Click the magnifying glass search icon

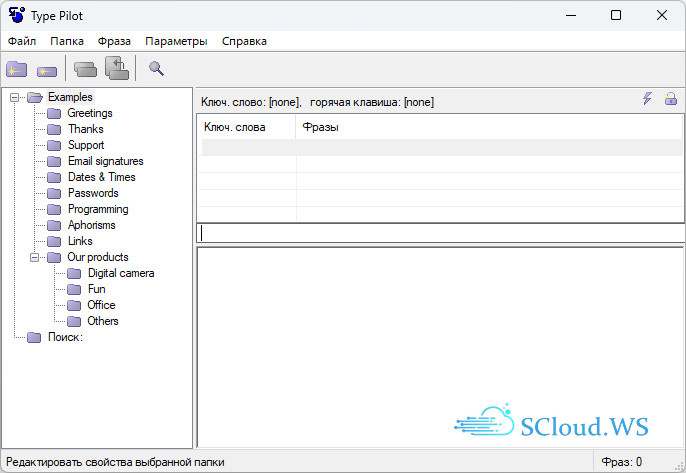point(156,69)
